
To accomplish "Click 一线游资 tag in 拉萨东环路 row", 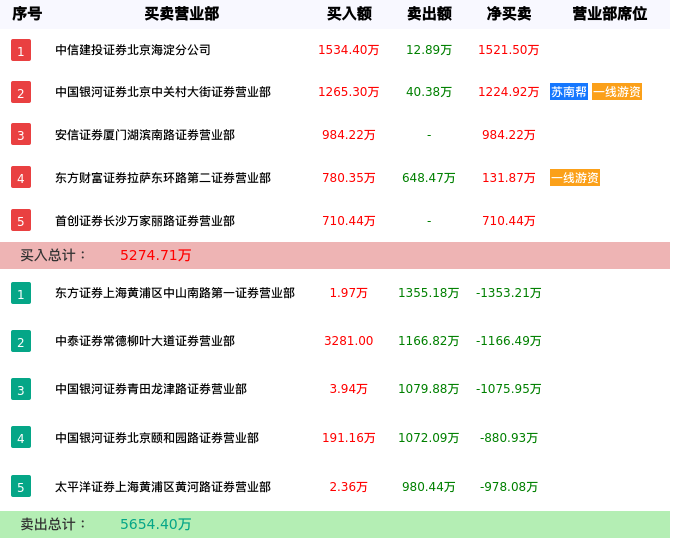I will tap(575, 178).
